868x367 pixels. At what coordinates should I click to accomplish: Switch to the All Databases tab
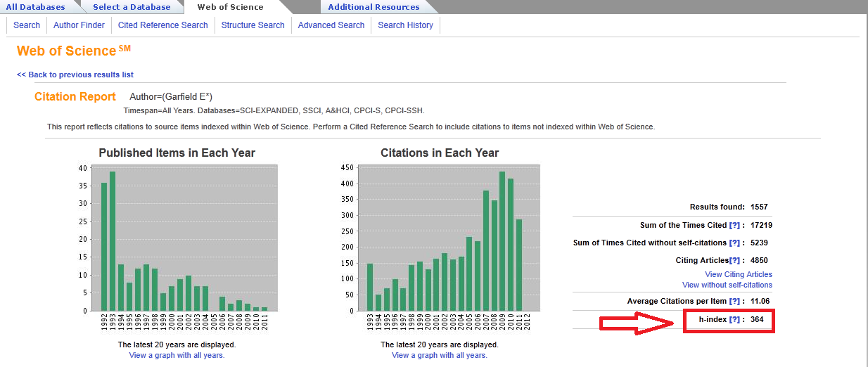36,7
